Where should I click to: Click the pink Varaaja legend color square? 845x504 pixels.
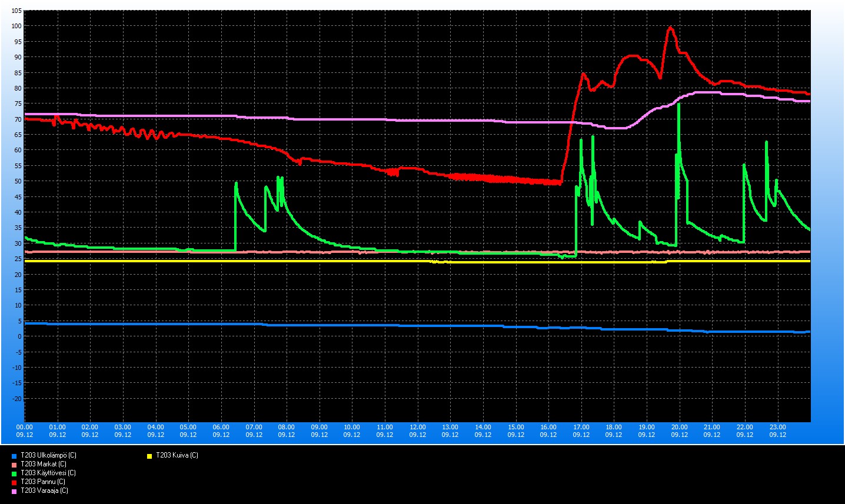coord(14,491)
